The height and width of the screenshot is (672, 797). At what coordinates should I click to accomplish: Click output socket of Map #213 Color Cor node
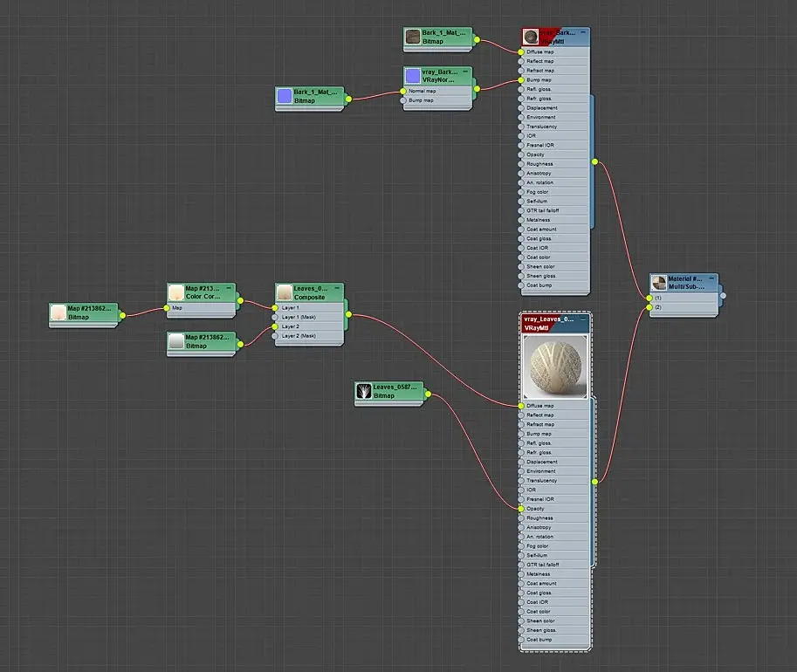[240, 300]
